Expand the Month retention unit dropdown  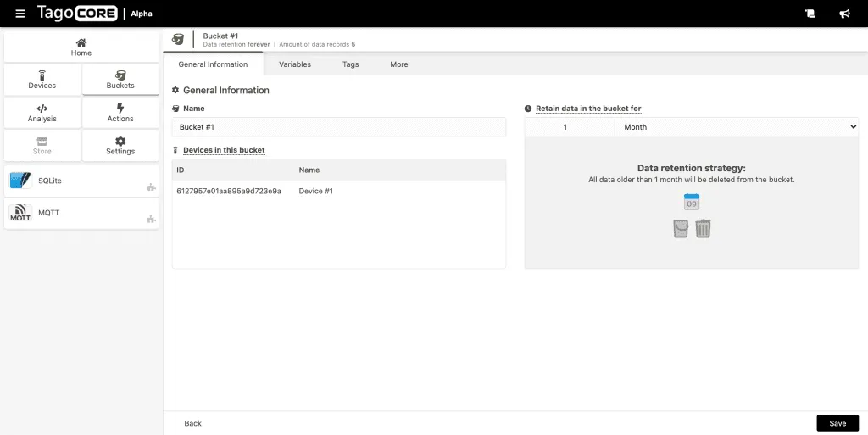(x=736, y=127)
